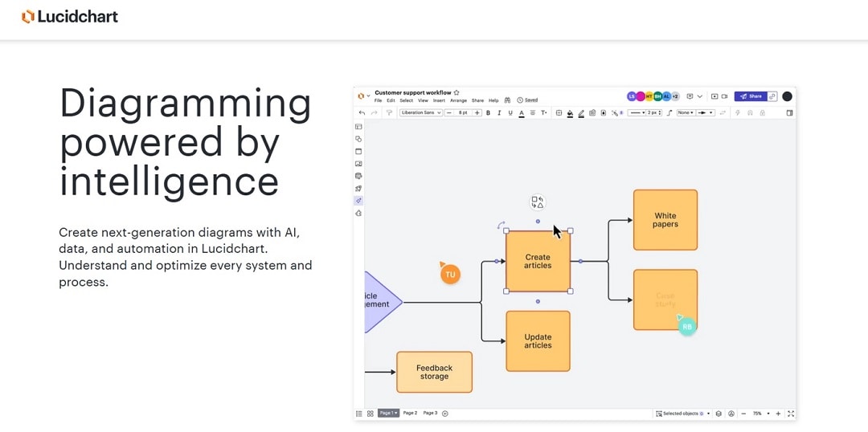Open the line color pencil
This screenshot has height=432, width=868.
coord(581,113)
